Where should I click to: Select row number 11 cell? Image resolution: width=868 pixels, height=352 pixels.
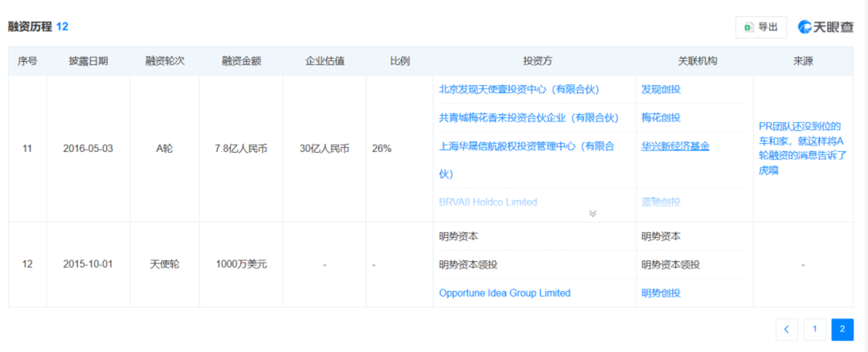(x=27, y=148)
